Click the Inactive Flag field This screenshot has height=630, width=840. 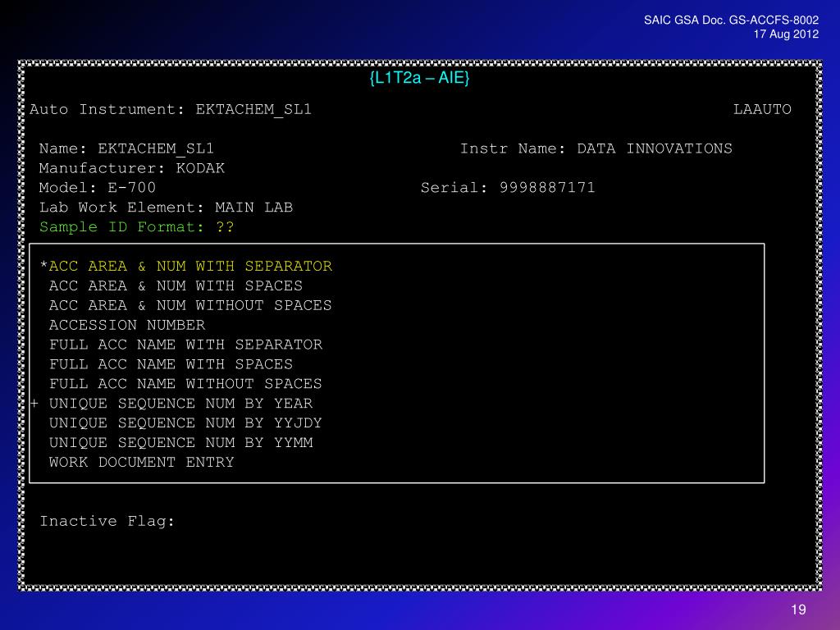pyautogui.click(x=107, y=521)
